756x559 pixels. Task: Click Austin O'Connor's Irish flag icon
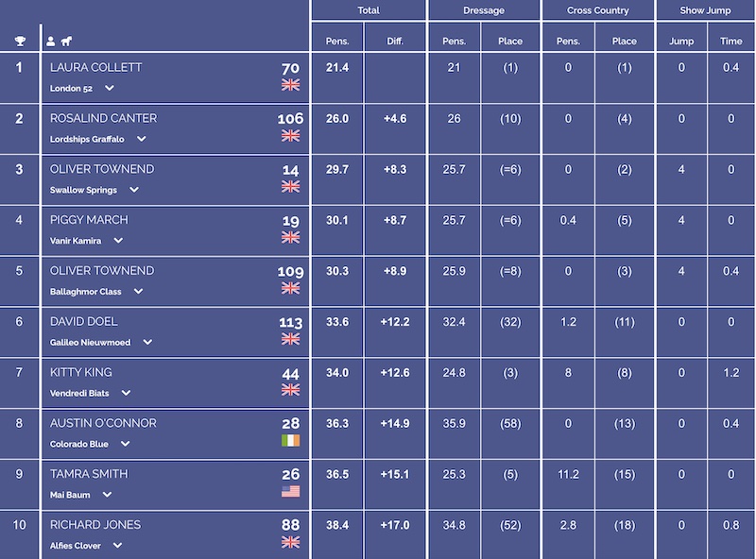point(291,440)
